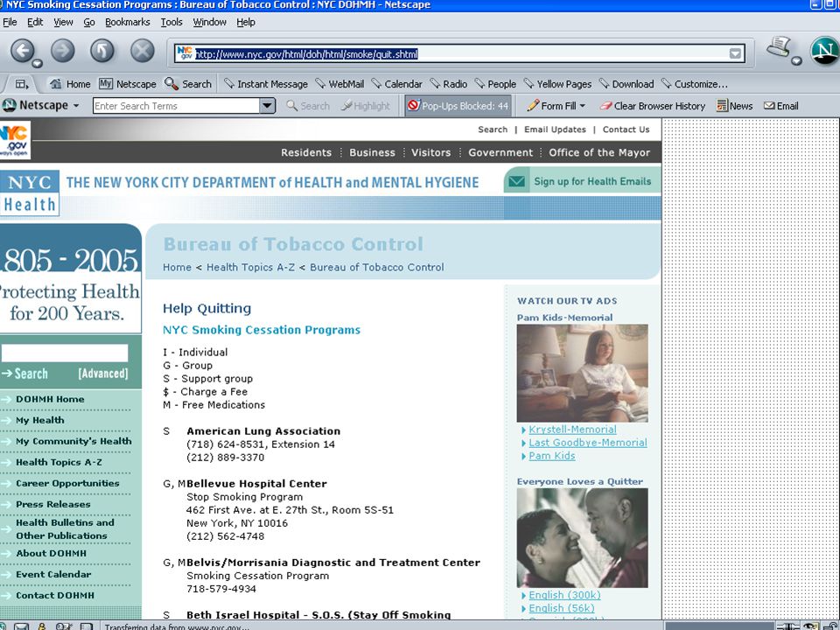Click in the URL address field
This screenshot has width=840, height=630.
[459, 53]
